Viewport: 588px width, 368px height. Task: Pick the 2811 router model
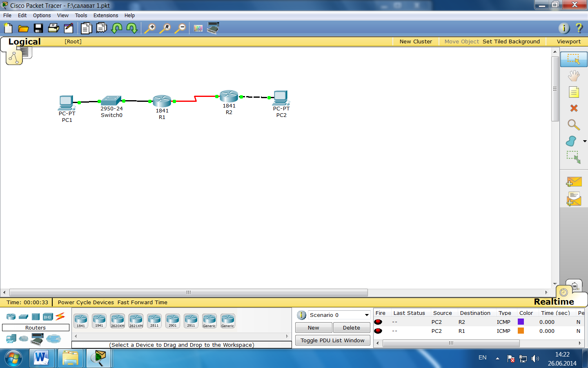154,321
